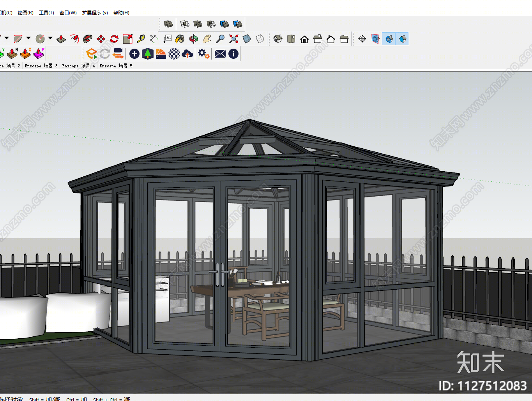Image resolution: width=532 pixels, height=401 pixels.
Task: Expand Arc tool dropdown arrow
Action: [x=28, y=38]
